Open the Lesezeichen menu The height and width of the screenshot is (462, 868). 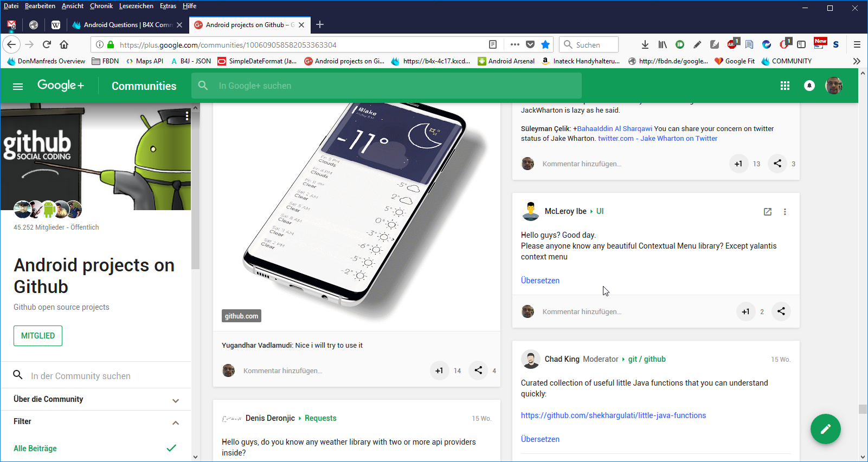point(136,6)
